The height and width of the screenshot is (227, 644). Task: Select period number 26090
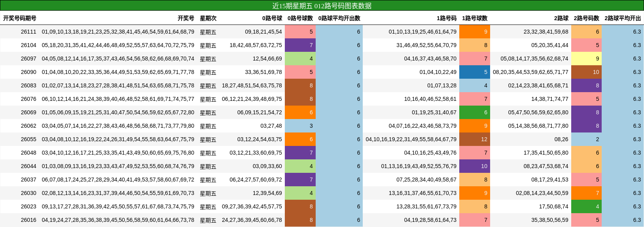pyautogui.click(x=28, y=72)
